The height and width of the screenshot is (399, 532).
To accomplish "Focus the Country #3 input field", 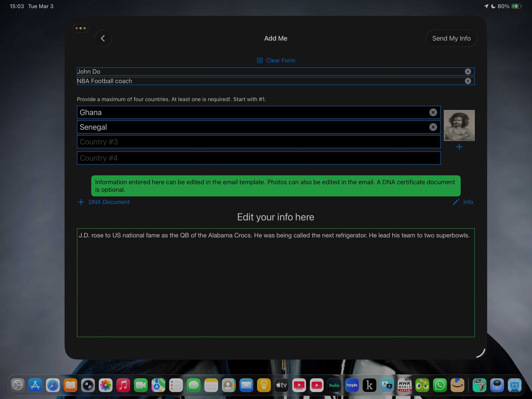I will 259,142.
